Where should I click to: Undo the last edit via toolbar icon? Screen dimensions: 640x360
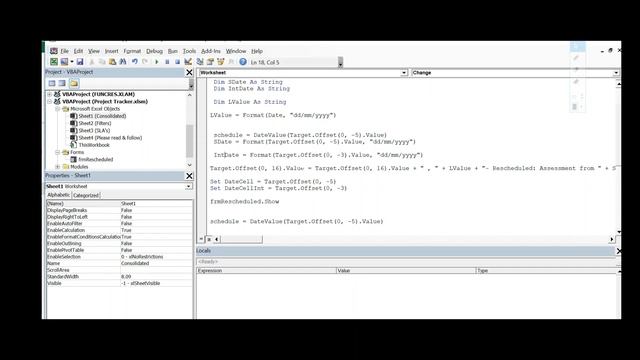pyautogui.click(x=134, y=62)
